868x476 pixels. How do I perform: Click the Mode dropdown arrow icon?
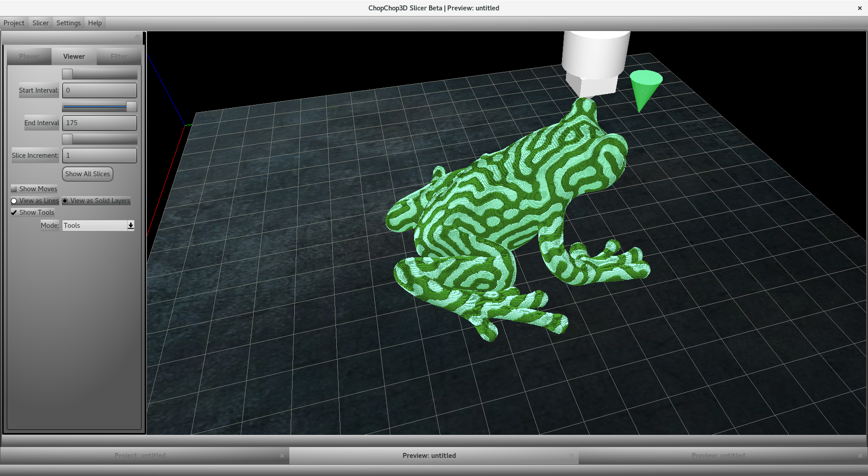click(131, 226)
